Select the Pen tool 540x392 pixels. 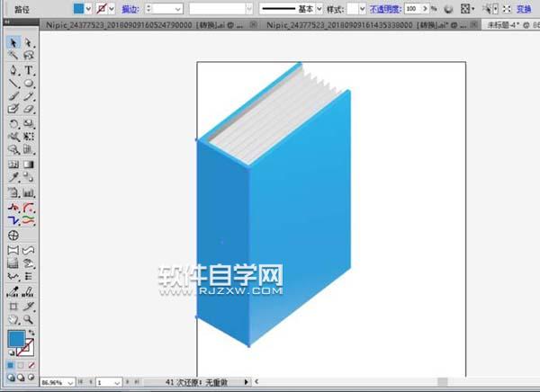(x=13, y=70)
